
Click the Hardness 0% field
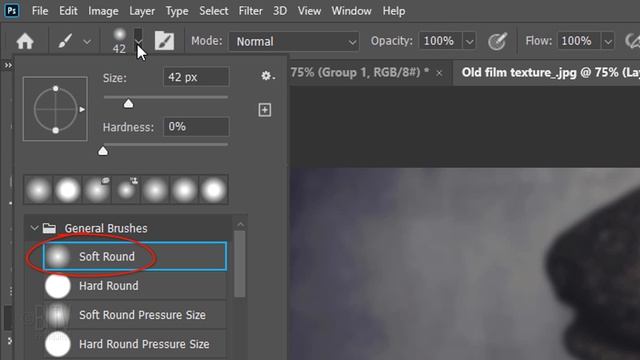pyautogui.click(x=196, y=127)
